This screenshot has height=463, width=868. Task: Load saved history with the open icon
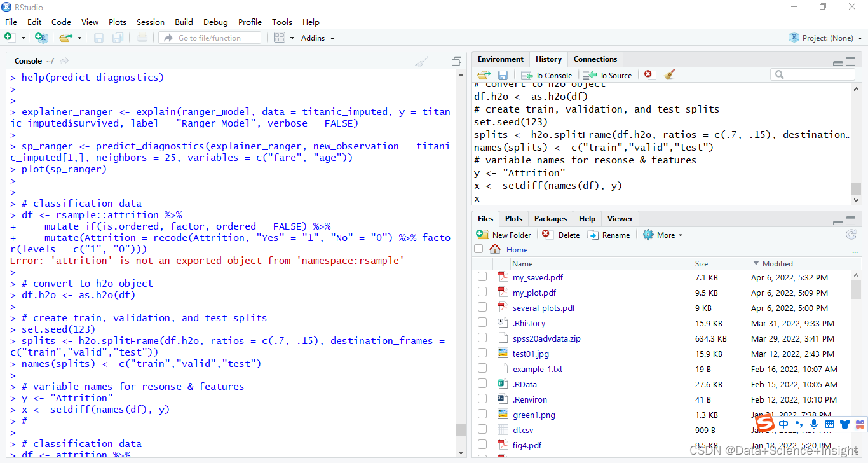click(x=484, y=74)
